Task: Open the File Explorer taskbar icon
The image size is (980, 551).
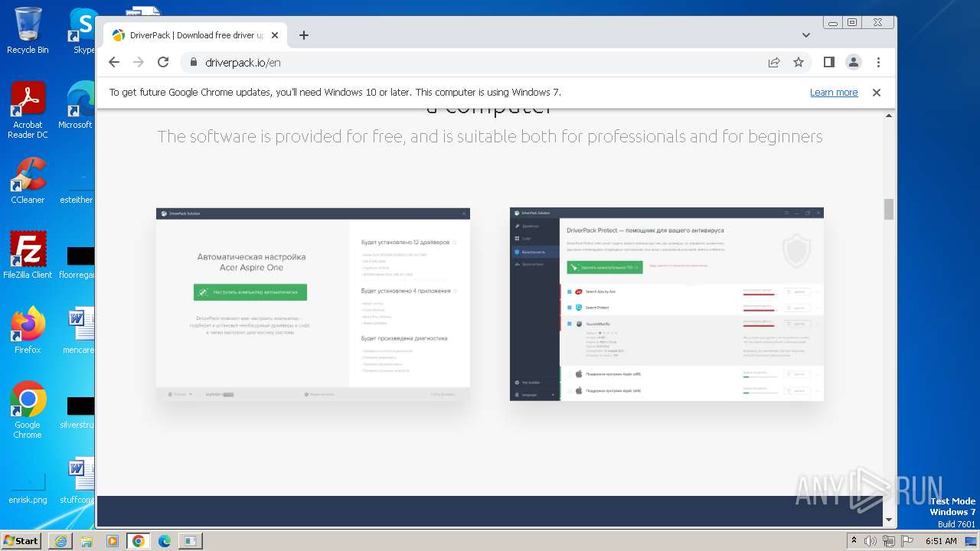Action: 87,541
